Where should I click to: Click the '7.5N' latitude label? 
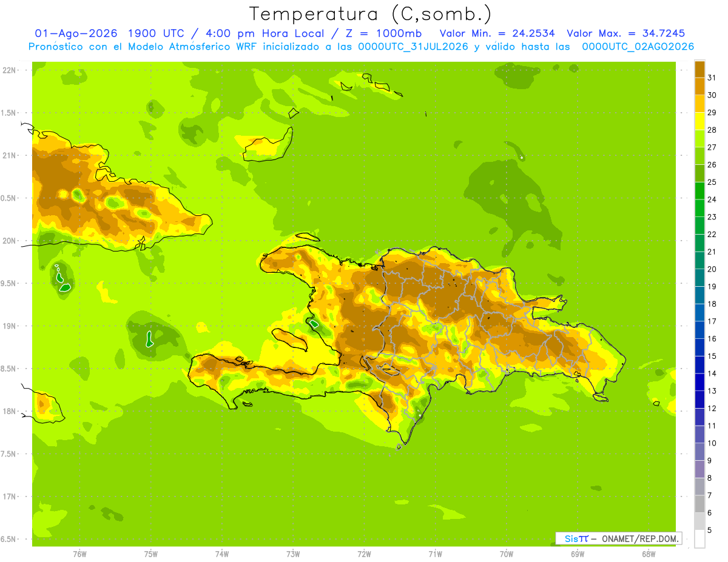[9, 454]
